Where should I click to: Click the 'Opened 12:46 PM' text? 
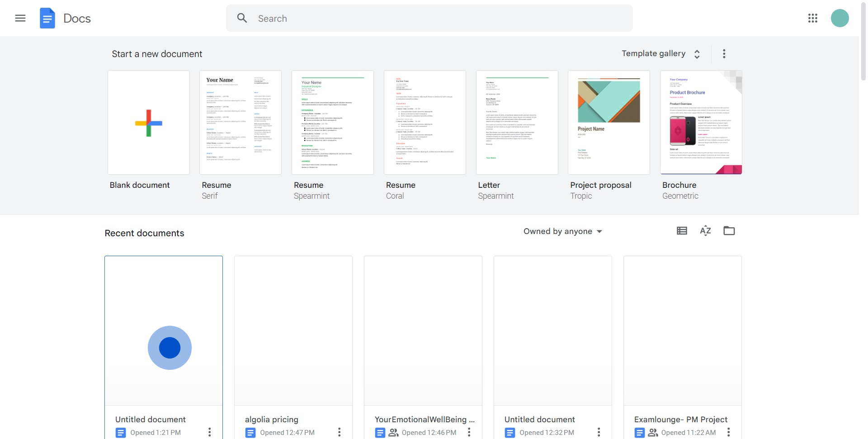(429, 433)
